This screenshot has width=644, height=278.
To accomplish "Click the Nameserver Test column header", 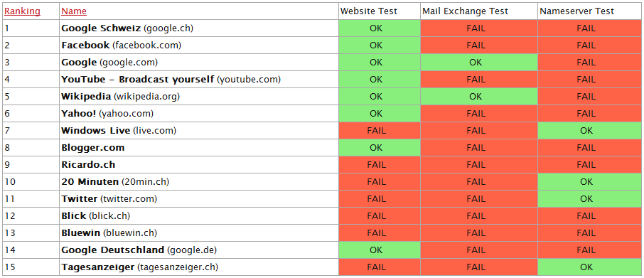I will [x=576, y=11].
